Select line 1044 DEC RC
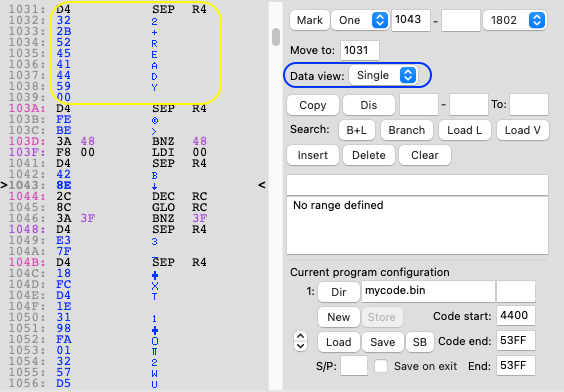The image size is (564, 392). 108,196
